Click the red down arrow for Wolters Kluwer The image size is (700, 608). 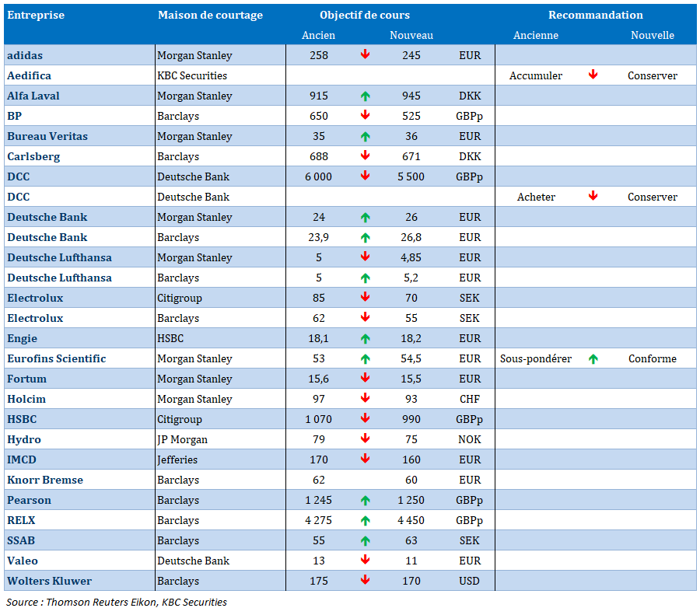click(365, 581)
